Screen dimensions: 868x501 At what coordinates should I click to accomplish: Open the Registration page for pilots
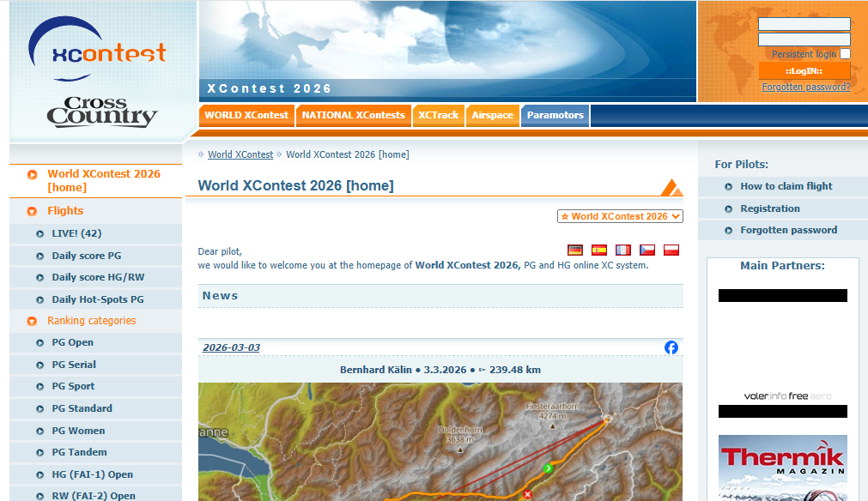click(783, 208)
